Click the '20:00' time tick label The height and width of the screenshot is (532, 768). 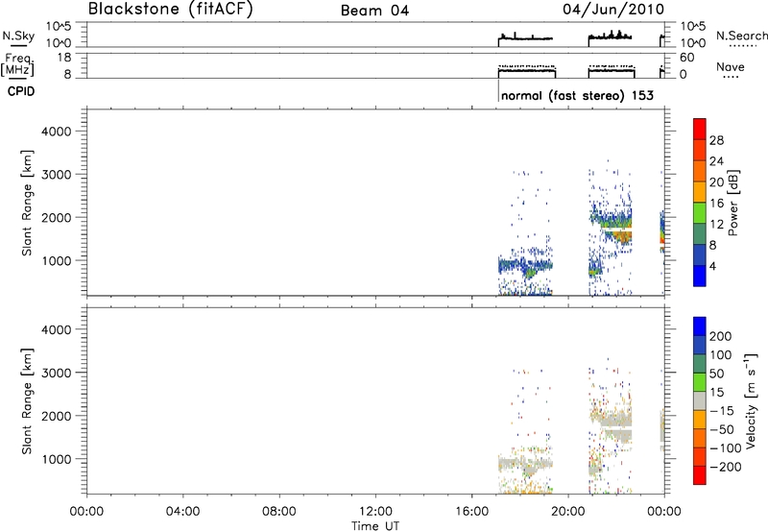[568, 512]
